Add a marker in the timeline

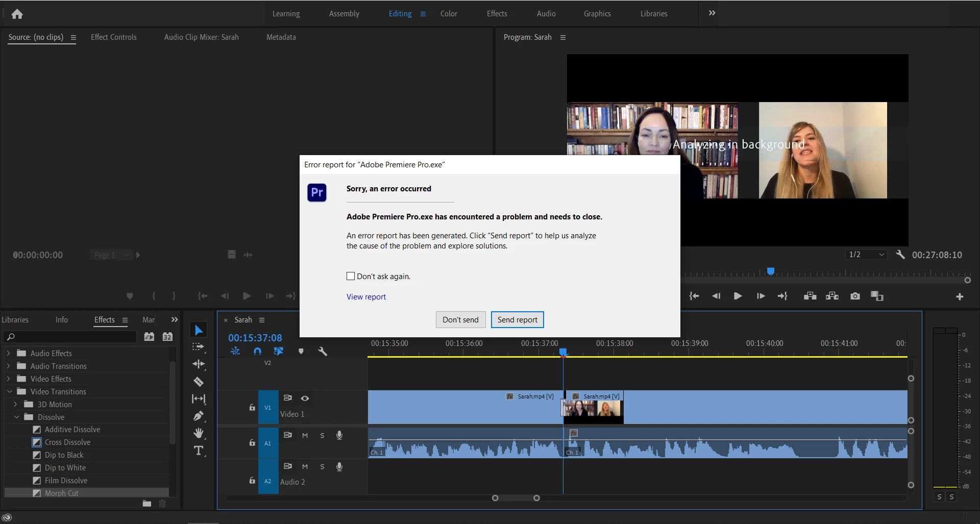tap(301, 351)
